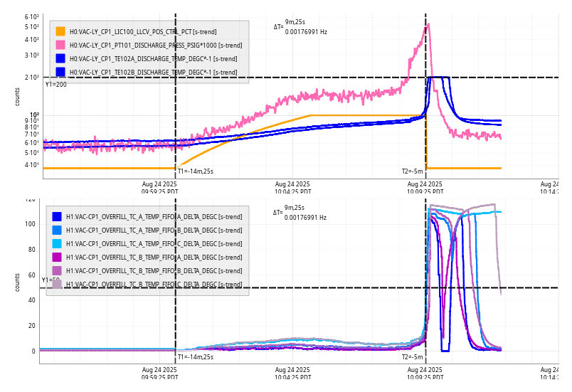
Task: Click the T1=-14m,25s cursor label in top plot
Action: (196, 171)
